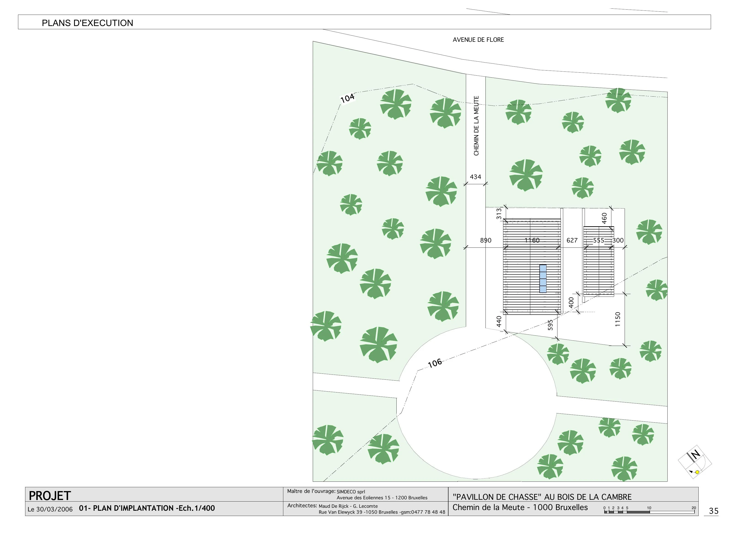Click Chemin de la Meute - 1000 Bruxelles
The image size is (756, 534).
[520, 508]
